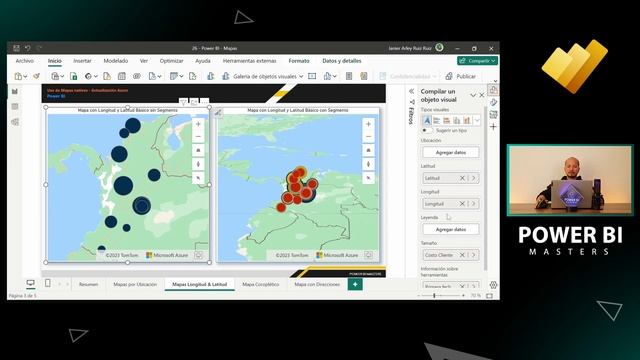640x360 pixels.
Task: Remove Costo Cliente from Tamaño
Action: (462, 255)
